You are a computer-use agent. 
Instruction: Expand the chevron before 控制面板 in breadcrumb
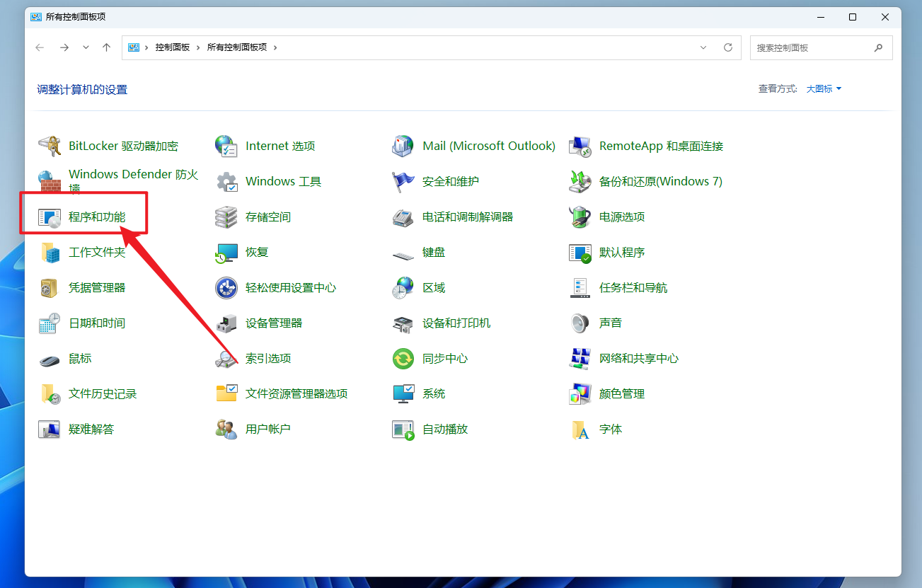coord(147,47)
